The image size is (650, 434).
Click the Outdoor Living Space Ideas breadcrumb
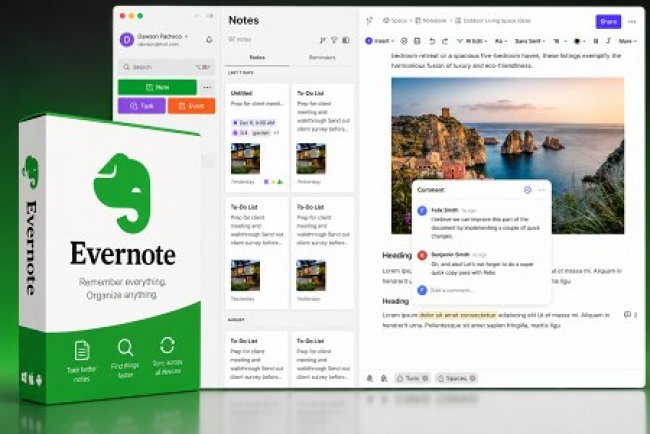493,20
